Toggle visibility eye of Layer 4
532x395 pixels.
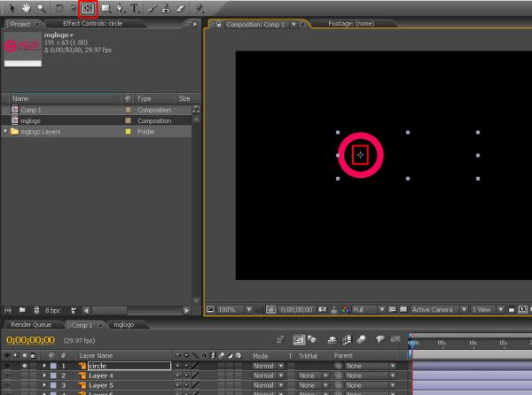pos(7,376)
